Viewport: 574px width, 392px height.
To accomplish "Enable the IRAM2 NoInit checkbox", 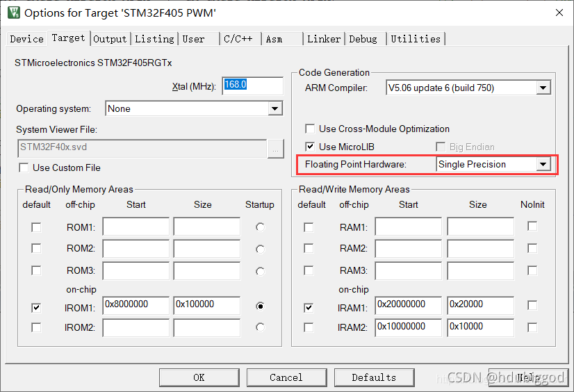I will (532, 327).
